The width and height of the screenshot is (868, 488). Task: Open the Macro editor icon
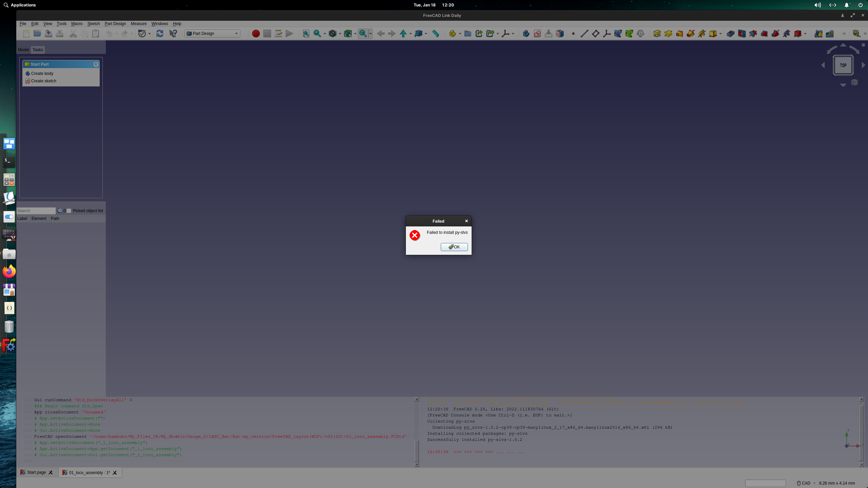click(x=279, y=33)
